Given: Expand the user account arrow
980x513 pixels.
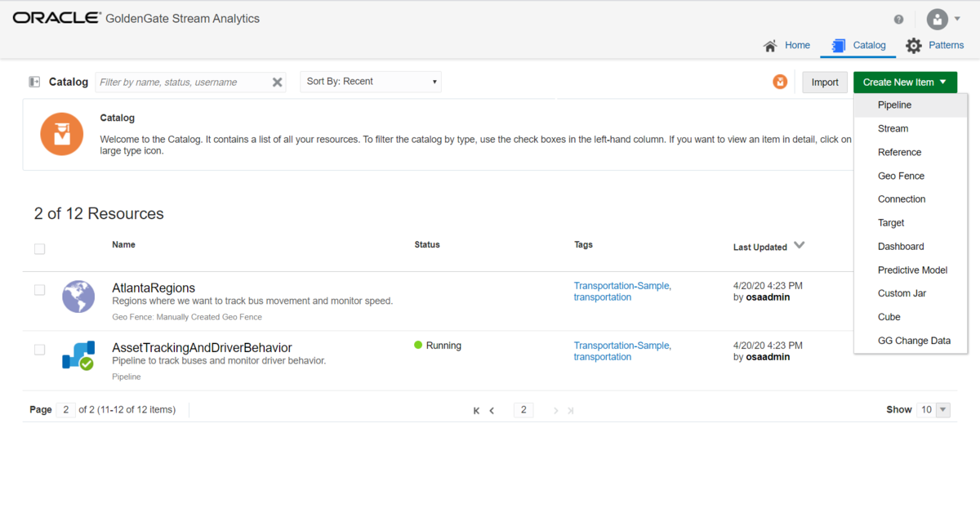Looking at the screenshot, I should 957,19.
